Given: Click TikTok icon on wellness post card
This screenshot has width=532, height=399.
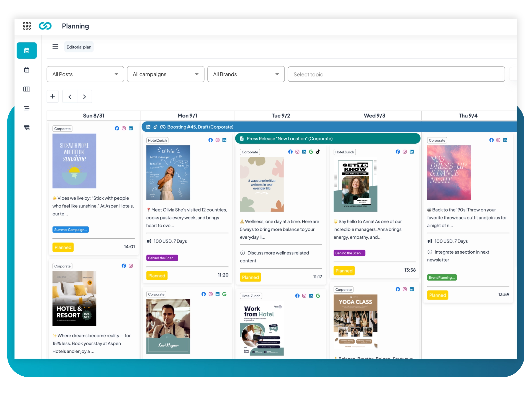Looking at the screenshot, I should click(318, 152).
